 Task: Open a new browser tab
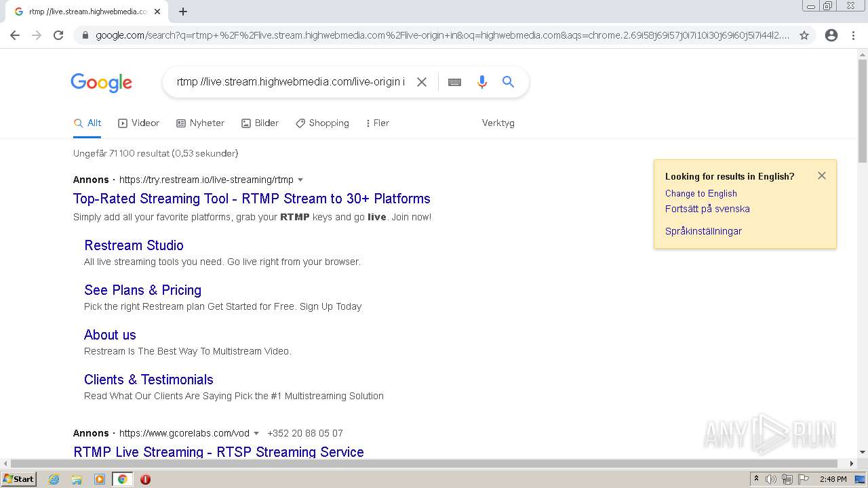point(183,12)
